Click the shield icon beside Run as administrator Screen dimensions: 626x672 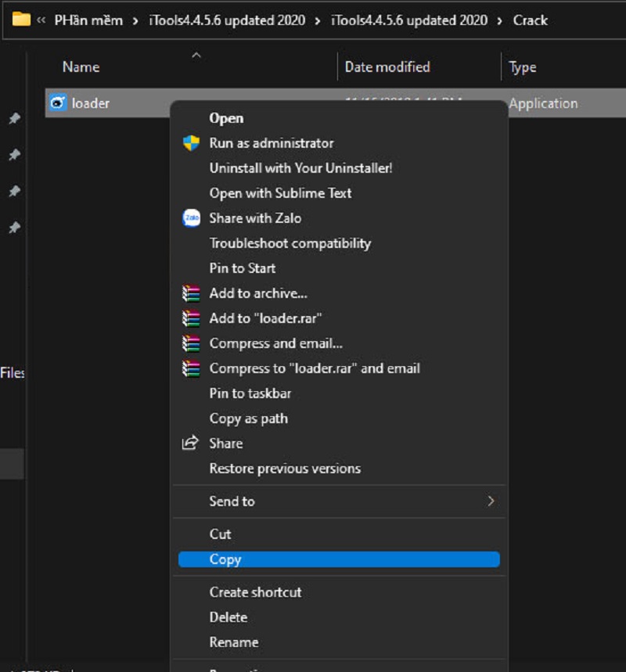(x=191, y=143)
